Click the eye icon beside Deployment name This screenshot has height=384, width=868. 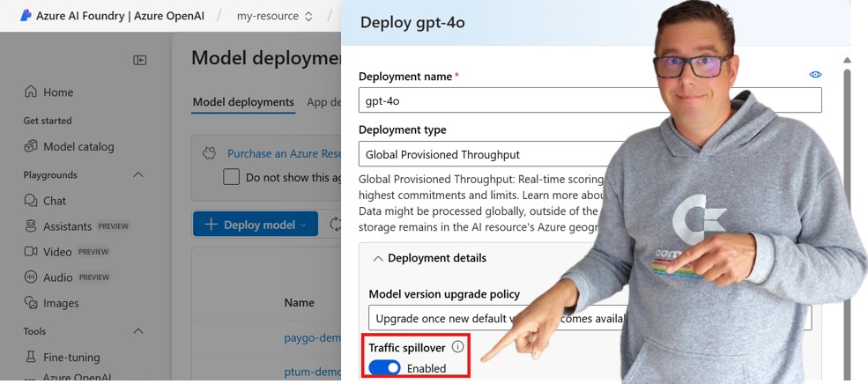815,75
